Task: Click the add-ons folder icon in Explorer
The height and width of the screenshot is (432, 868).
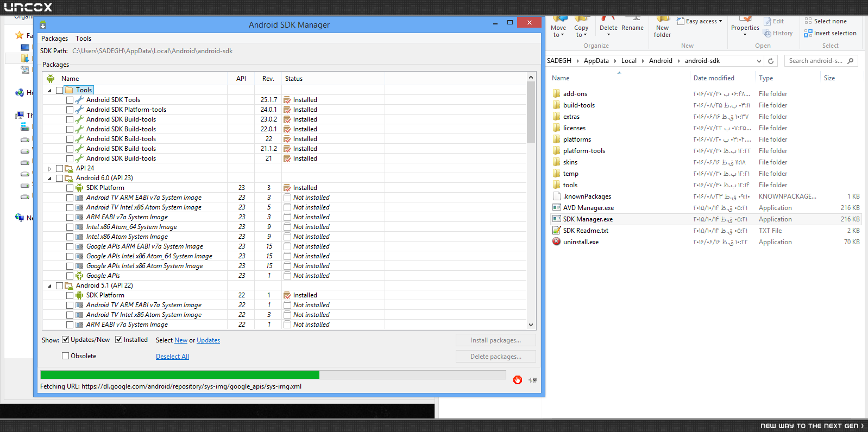Action: [556, 94]
